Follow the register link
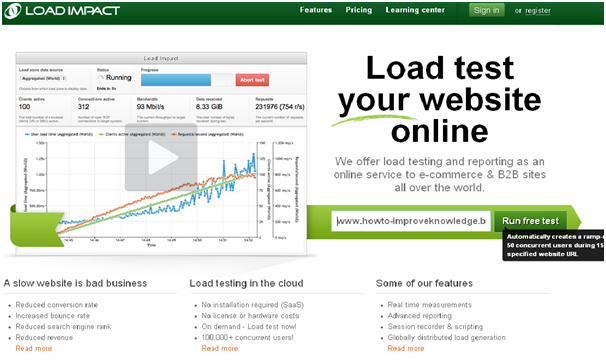606x361 pixels. (538, 11)
